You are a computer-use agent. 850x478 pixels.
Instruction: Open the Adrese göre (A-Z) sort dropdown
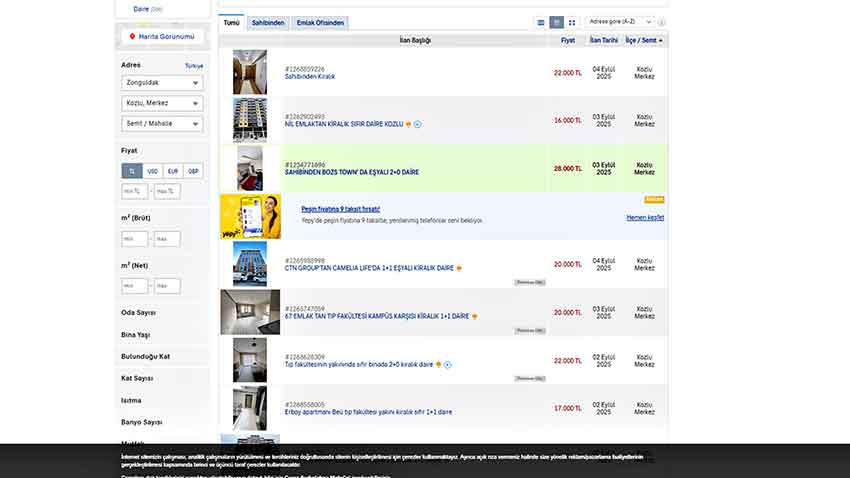pyautogui.click(x=620, y=21)
